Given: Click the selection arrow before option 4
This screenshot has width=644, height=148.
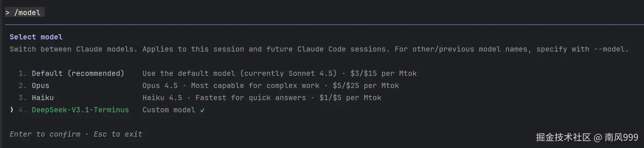Looking at the screenshot, I should tap(12, 110).
